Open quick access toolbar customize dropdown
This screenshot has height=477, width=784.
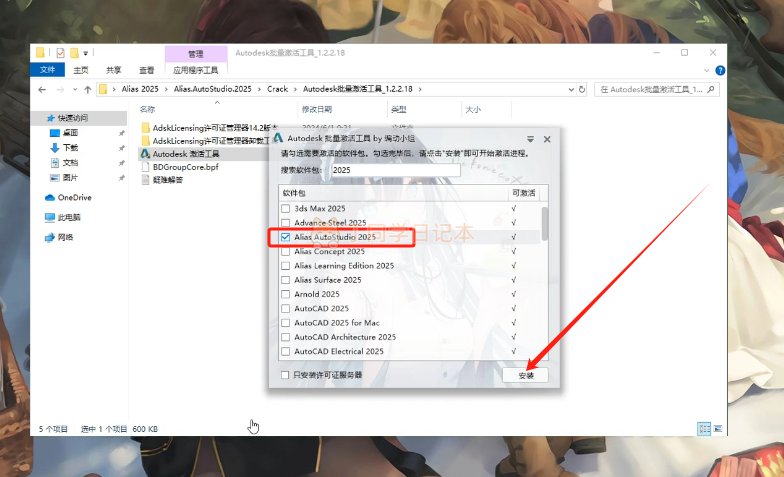click(x=86, y=53)
